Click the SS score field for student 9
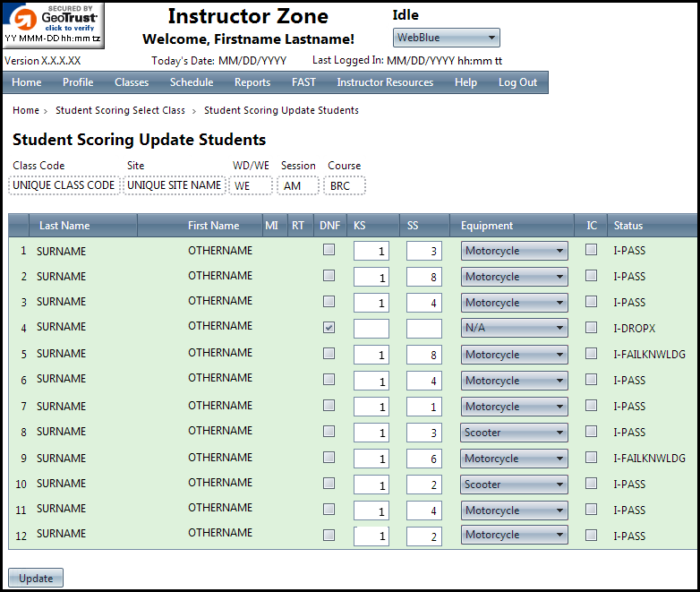 [424, 459]
